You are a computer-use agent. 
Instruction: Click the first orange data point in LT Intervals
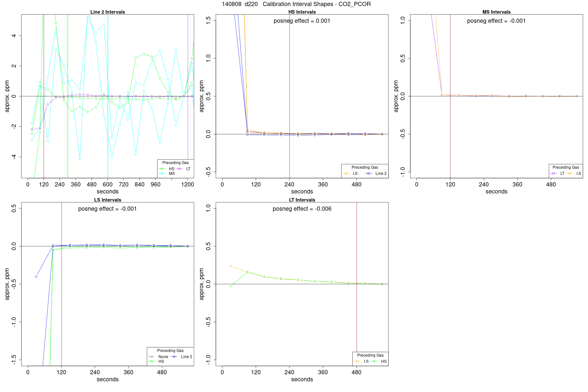(x=231, y=266)
